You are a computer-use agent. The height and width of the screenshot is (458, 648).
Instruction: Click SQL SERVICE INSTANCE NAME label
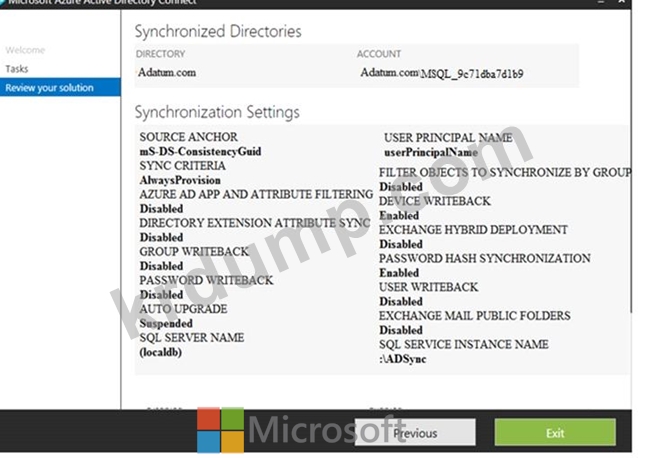(x=464, y=344)
